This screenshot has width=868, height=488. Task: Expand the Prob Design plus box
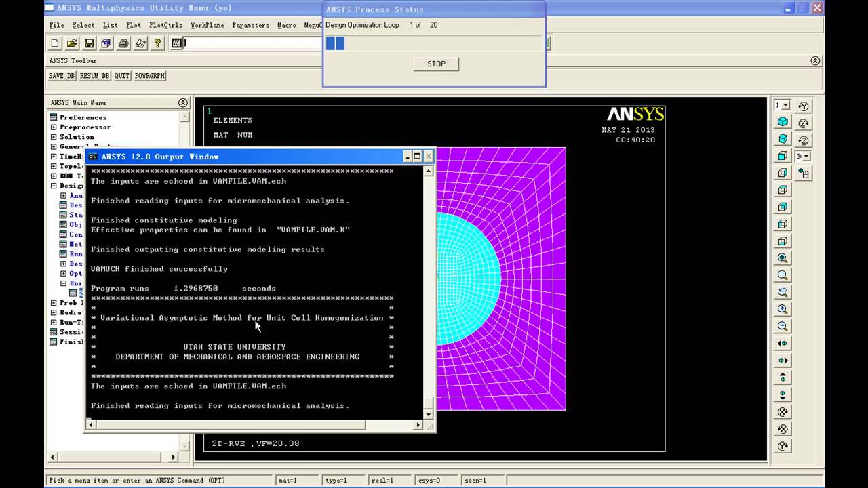[54, 302]
